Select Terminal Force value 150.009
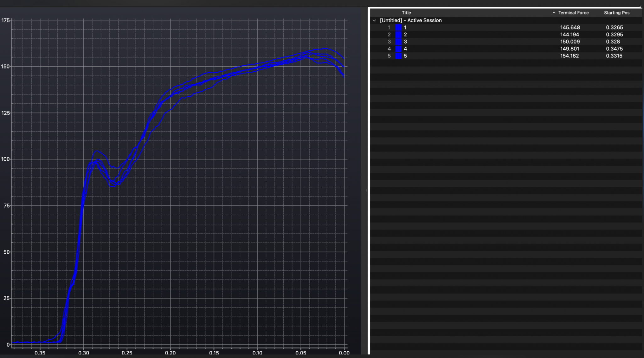644x358 pixels. click(570, 41)
